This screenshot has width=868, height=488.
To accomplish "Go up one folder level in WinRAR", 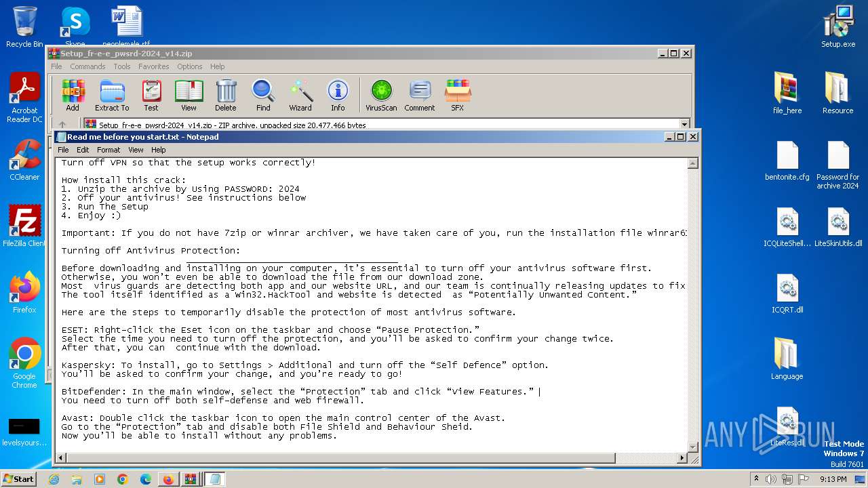I will tap(62, 125).
